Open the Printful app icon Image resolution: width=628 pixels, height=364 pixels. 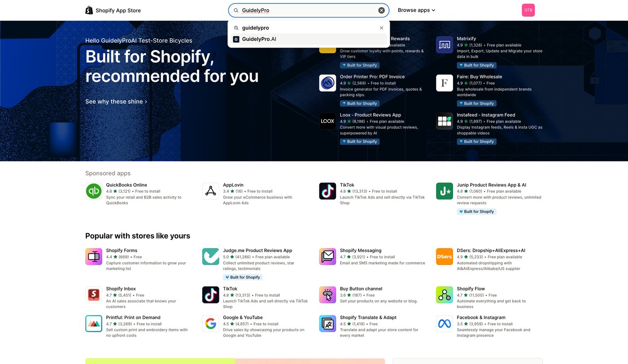[94, 324]
